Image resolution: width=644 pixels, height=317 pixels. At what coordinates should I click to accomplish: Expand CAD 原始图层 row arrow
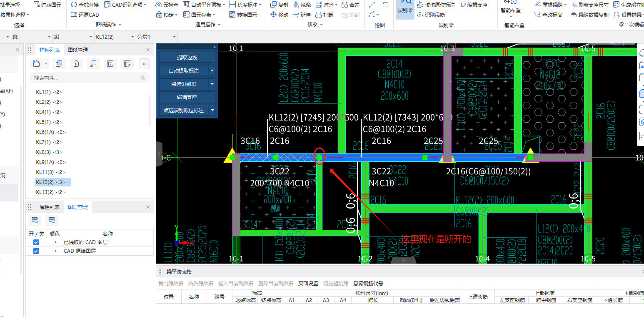point(55,251)
